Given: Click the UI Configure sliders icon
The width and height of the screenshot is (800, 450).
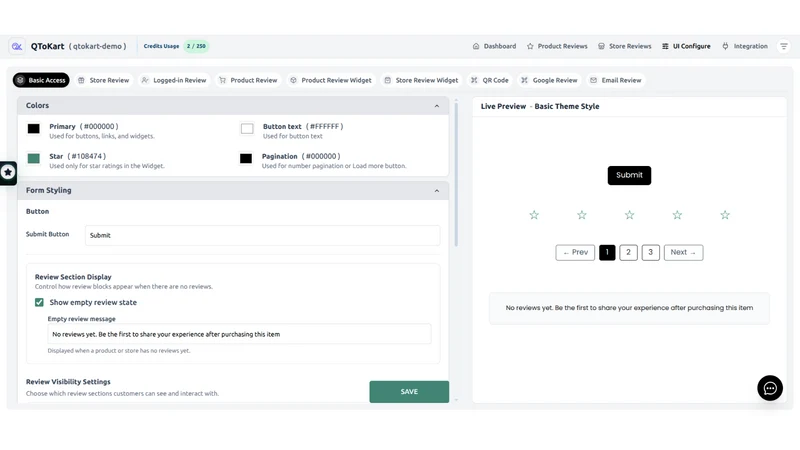Looking at the screenshot, I should coord(665,46).
